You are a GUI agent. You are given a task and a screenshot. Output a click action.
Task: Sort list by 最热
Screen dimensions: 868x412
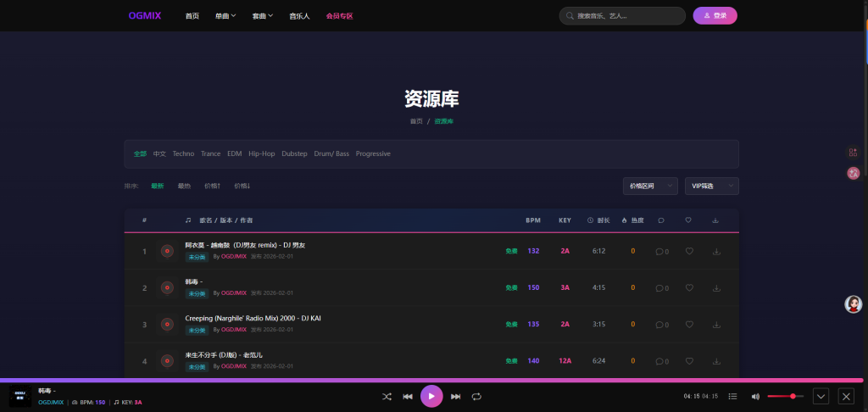[184, 186]
